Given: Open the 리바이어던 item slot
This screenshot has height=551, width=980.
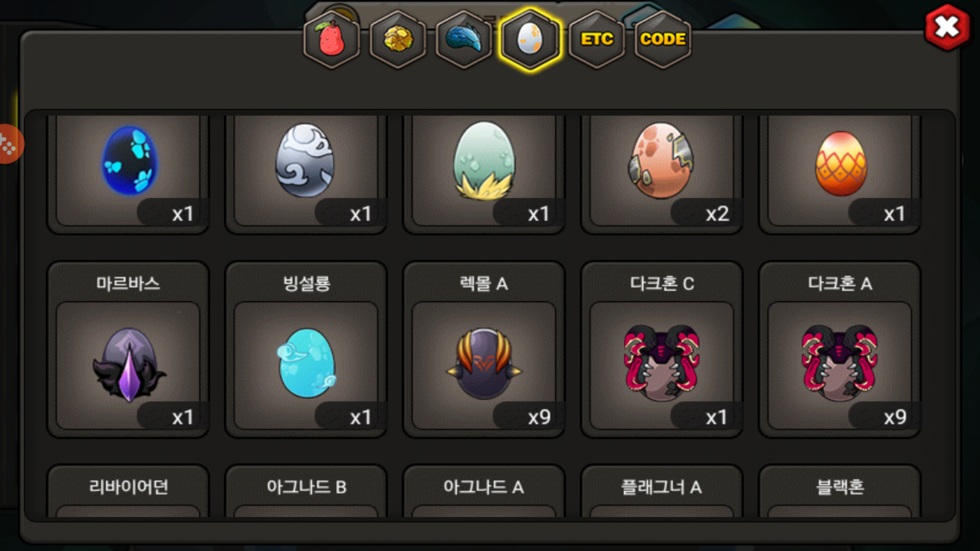Looking at the screenshot, I should click(x=128, y=491).
